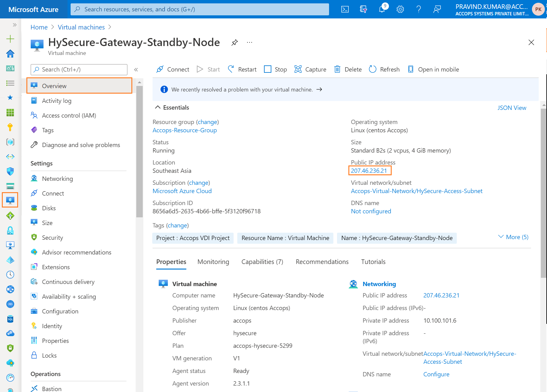Click Open in mobile
Screen dimensions: 547x392
point(433,69)
